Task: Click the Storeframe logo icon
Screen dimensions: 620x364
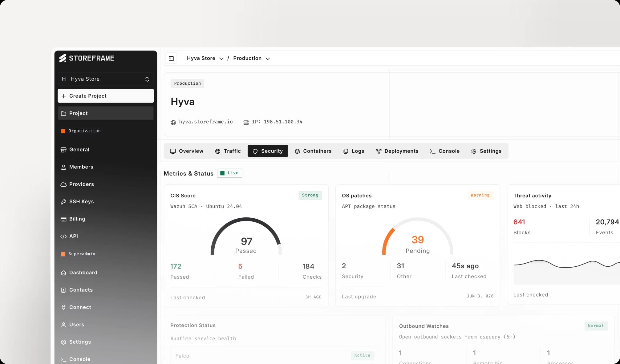Action: coord(63,58)
